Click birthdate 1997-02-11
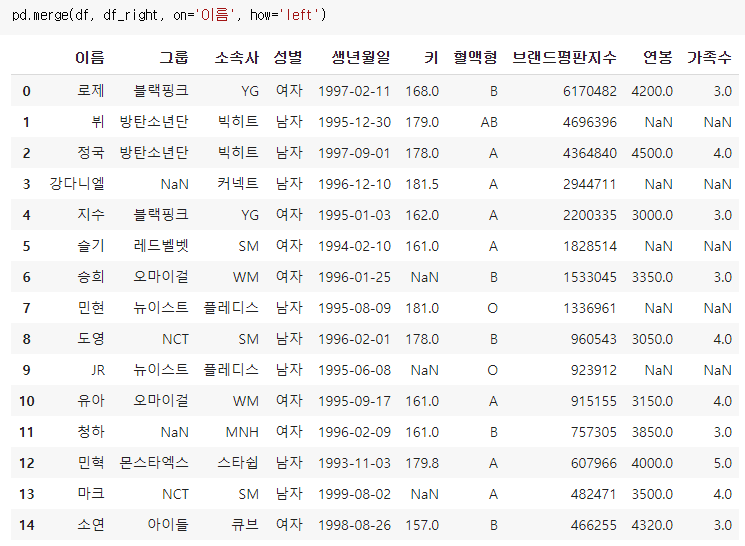745x546 pixels. tap(354, 91)
